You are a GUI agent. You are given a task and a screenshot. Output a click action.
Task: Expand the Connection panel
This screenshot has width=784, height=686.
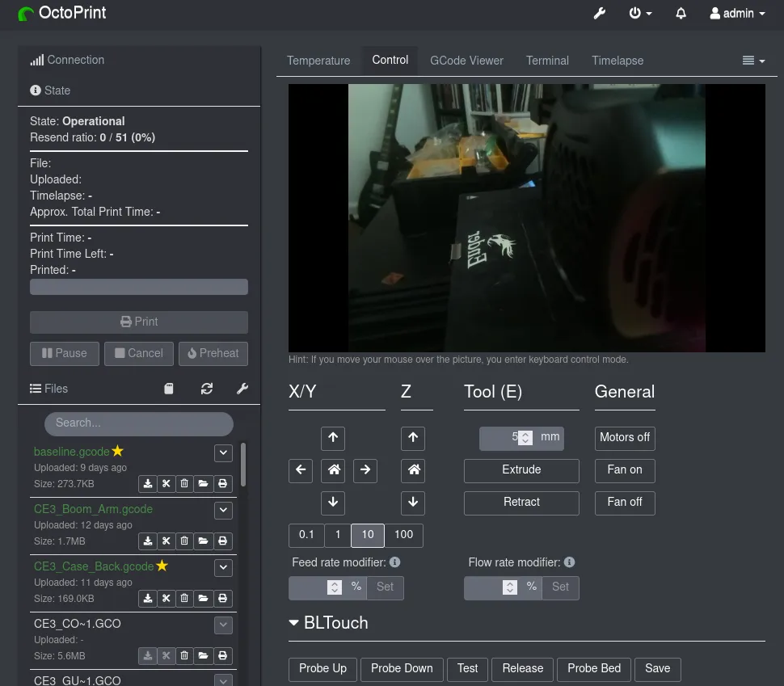67,60
